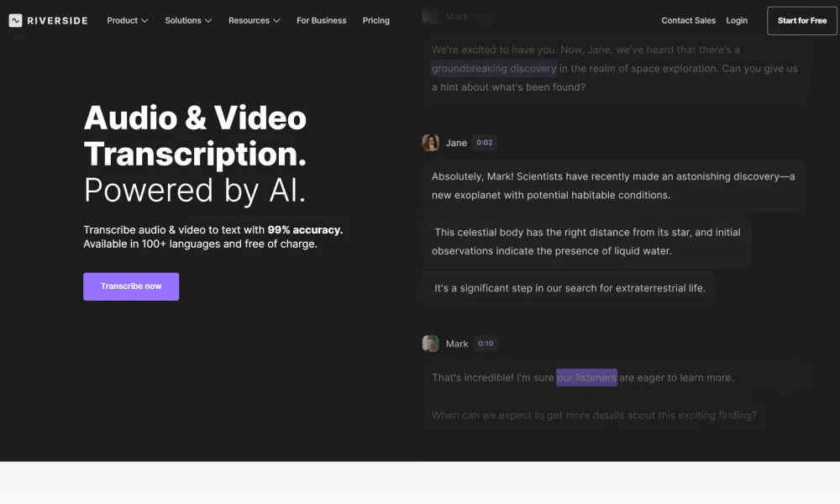Click Jane's speaker name label
Image resolution: width=840 pixels, height=504 pixels.
pyautogui.click(x=455, y=142)
